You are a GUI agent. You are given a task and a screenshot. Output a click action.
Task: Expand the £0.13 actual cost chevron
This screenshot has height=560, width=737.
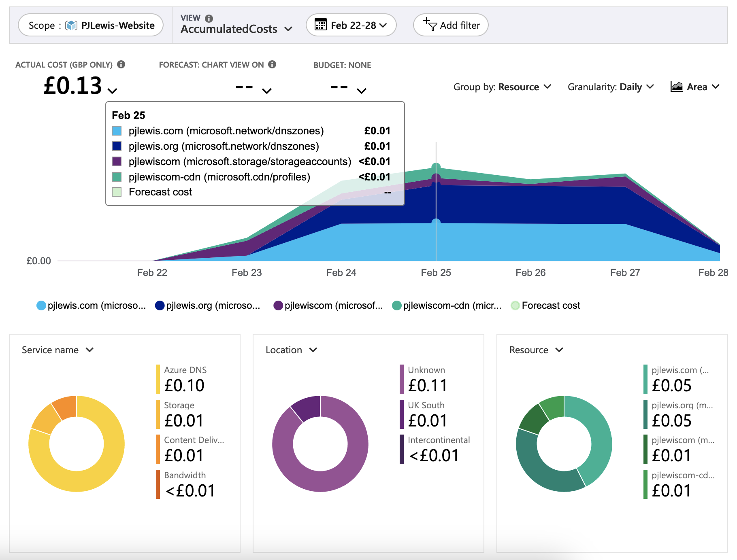point(113,91)
